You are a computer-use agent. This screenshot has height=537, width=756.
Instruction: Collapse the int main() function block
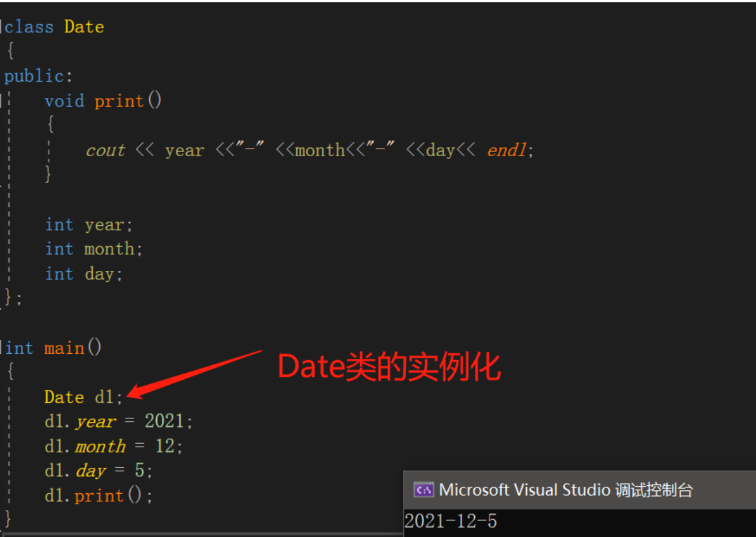click(2, 348)
